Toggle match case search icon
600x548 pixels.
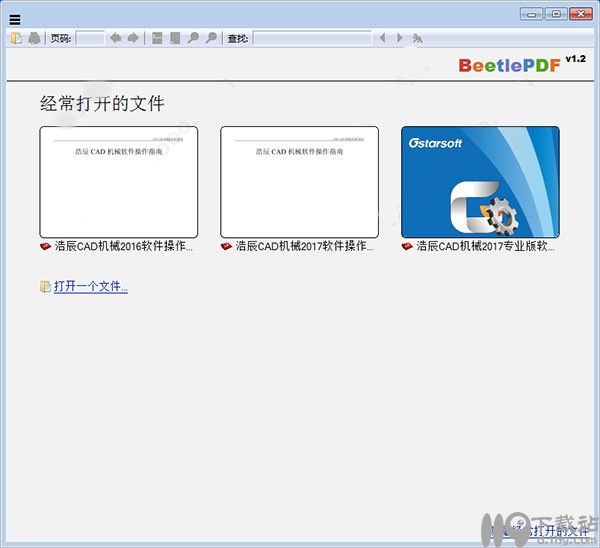pyautogui.click(x=417, y=38)
